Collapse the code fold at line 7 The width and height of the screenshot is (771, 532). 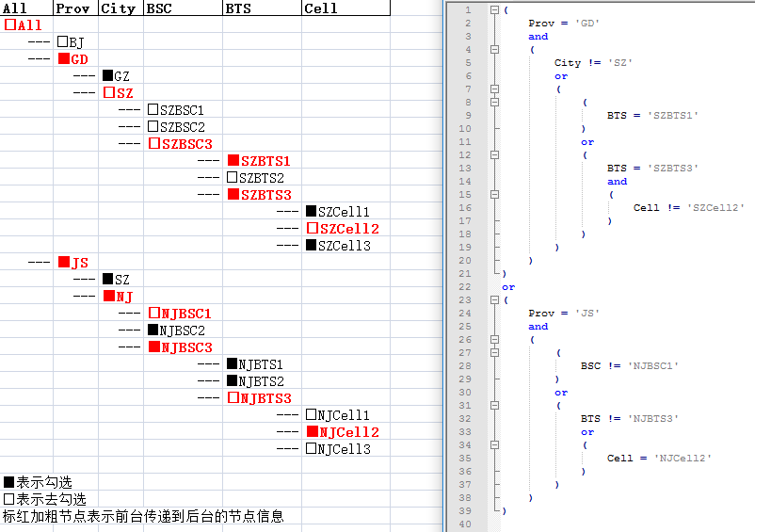point(494,89)
